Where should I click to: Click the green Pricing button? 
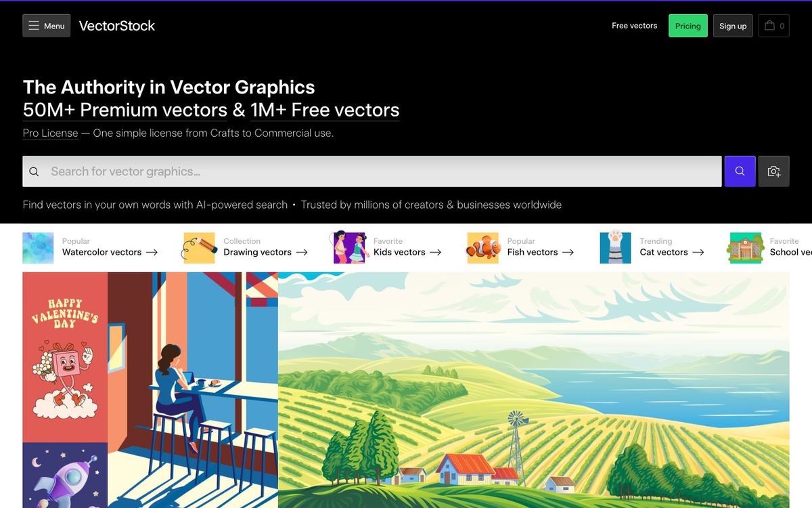pos(687,26)
